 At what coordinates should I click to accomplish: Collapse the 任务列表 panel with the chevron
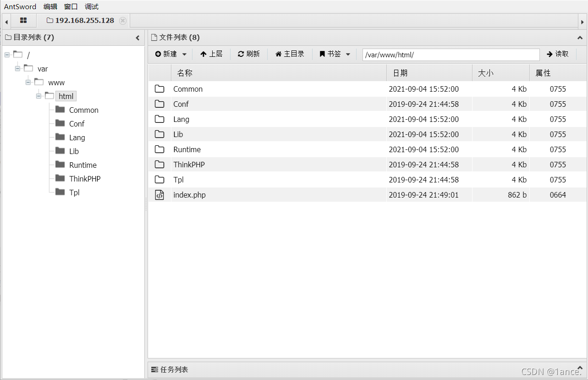click(x=580, y=368)
